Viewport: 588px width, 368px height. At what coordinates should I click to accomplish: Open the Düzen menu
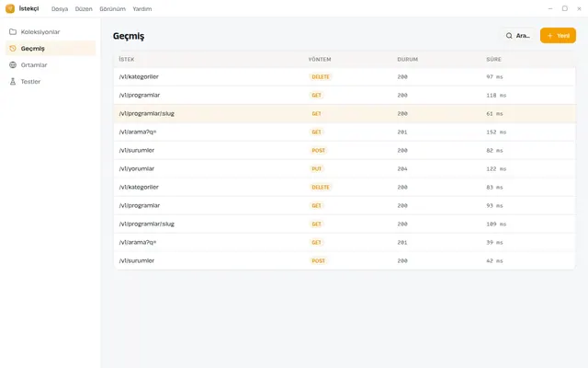84,8
